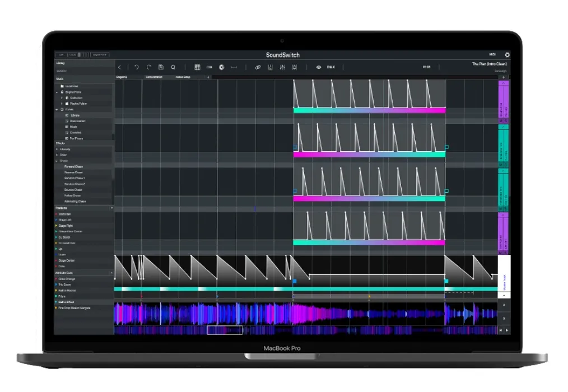Click the length span icon
The image size is (568, 392).
(x=234, y=67)
